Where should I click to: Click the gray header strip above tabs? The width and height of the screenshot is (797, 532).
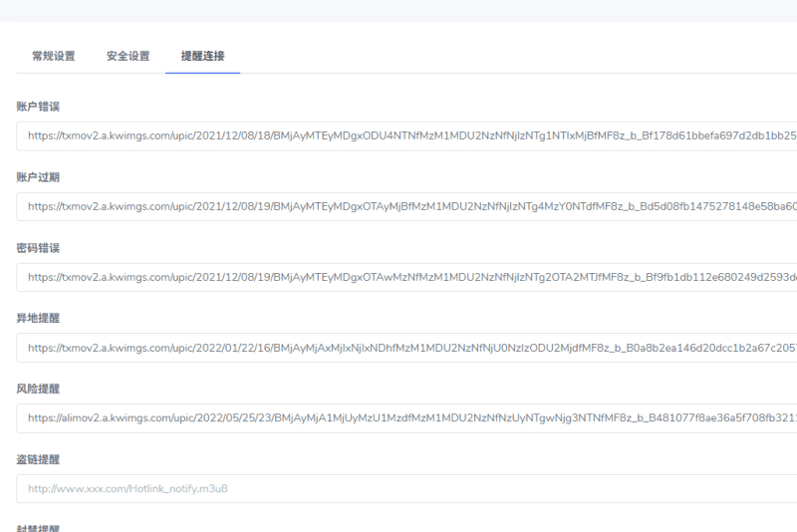[398, 10]
